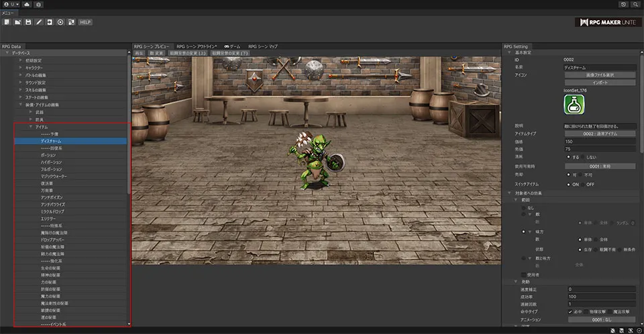Collapse the アイテム tree node

31,127
